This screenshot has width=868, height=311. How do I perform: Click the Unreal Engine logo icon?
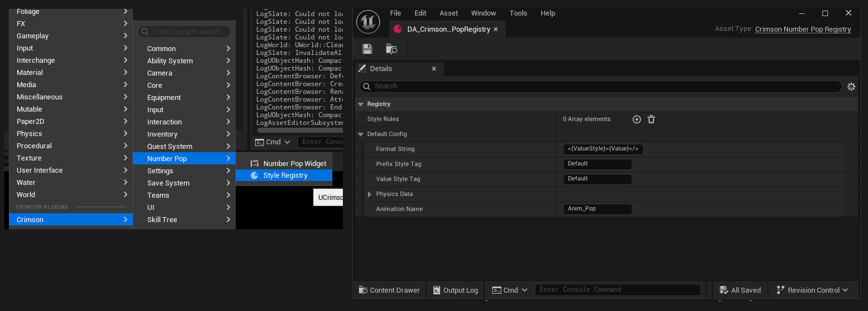pyautogui.click(x=368, y=22)
